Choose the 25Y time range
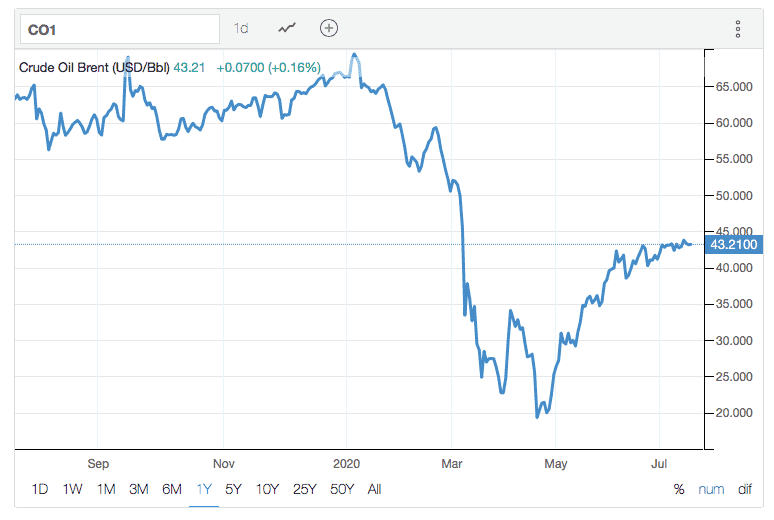Screen dimensions: 774x520 [304, 489]
